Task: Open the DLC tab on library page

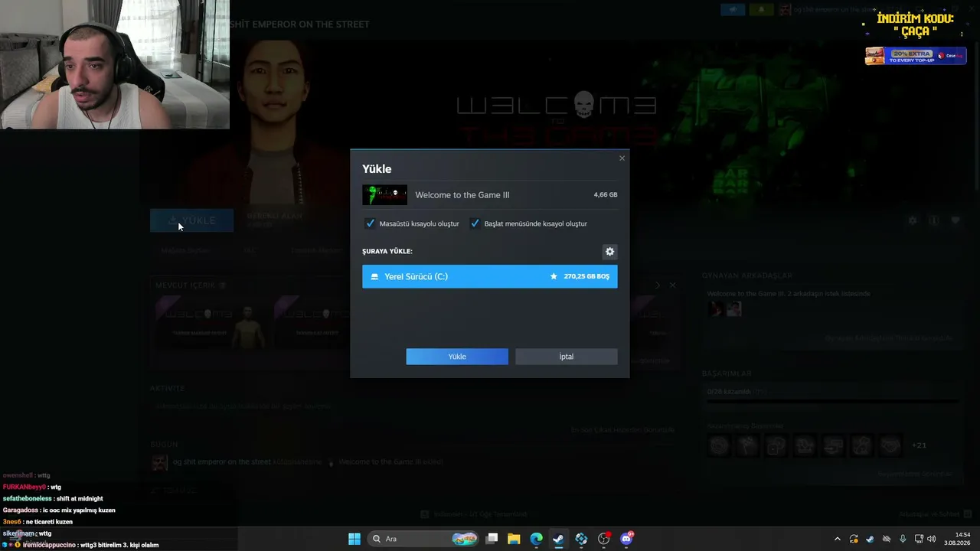Action: (x=250, y=250)
